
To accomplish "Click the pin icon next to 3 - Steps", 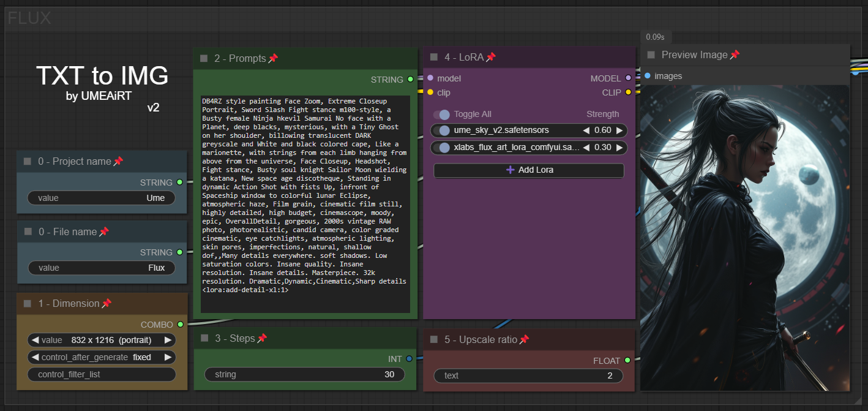I will click(262, 339).
